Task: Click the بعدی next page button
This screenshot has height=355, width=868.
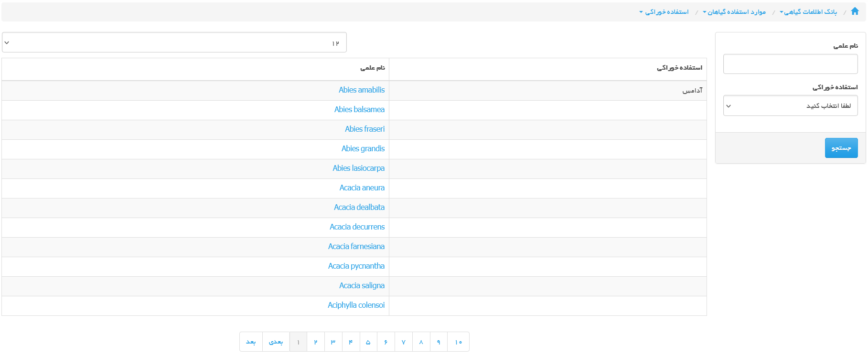Action: (276, 342)
